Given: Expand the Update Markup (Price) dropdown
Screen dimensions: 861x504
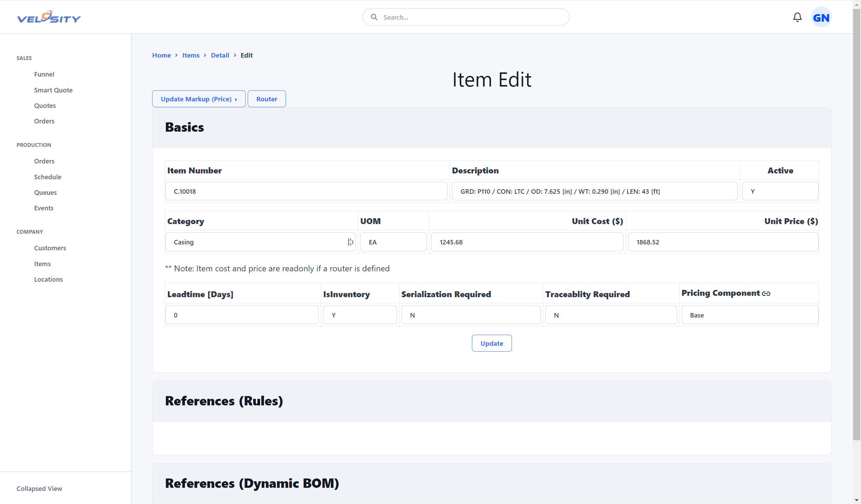Looking at the screenshot, I should coord(199,99).
